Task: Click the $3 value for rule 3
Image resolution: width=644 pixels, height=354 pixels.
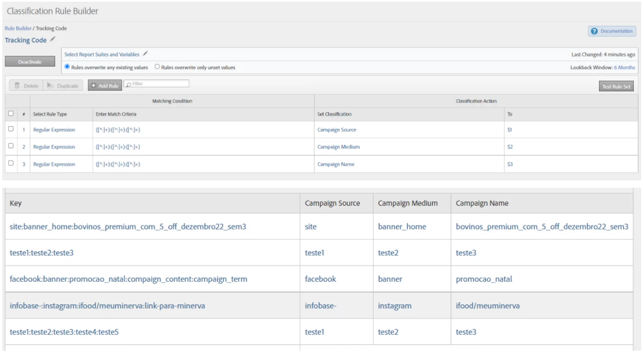Action: click(510, 164)
